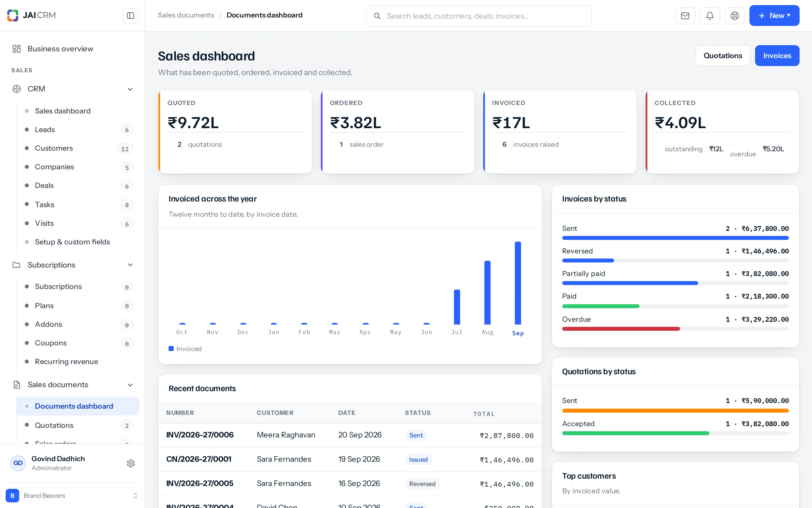Toggle the sidebar collapse icon
The image size is (812, 508).
(130, 16)
